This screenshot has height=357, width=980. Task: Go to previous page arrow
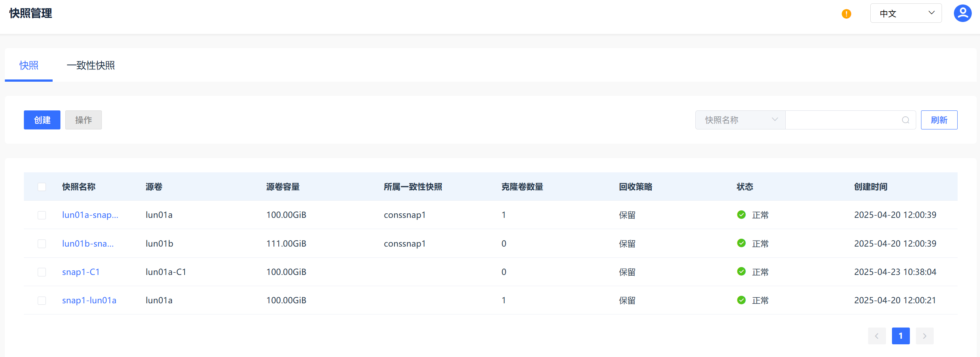(877, 336)
